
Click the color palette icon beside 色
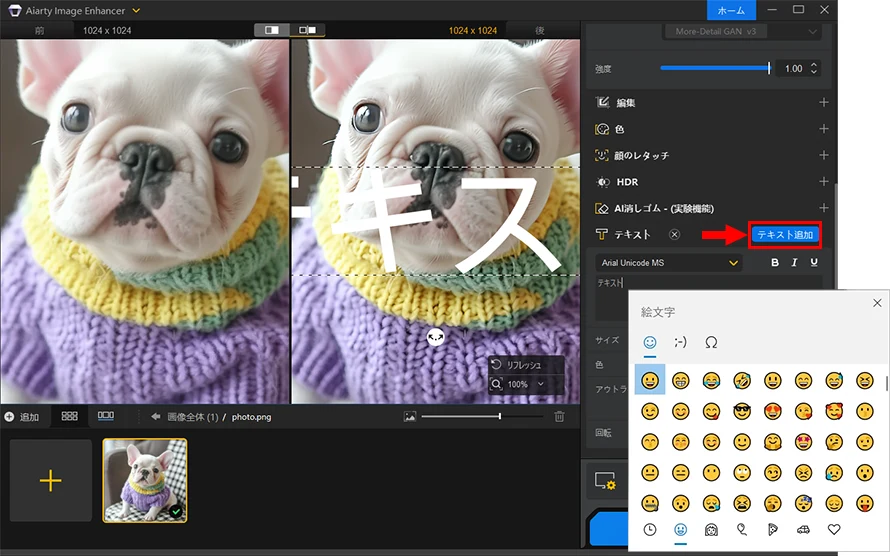(x=602, y=129)
